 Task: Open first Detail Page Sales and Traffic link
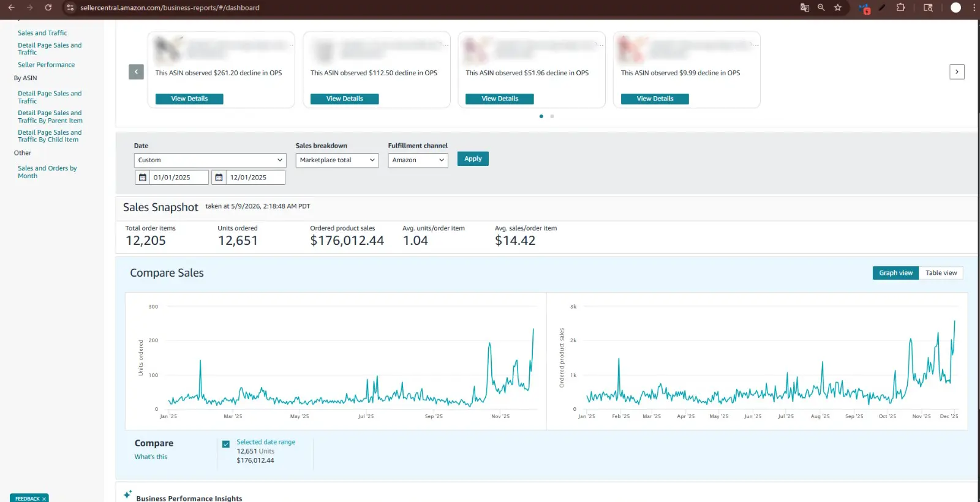tap(50, 49)
